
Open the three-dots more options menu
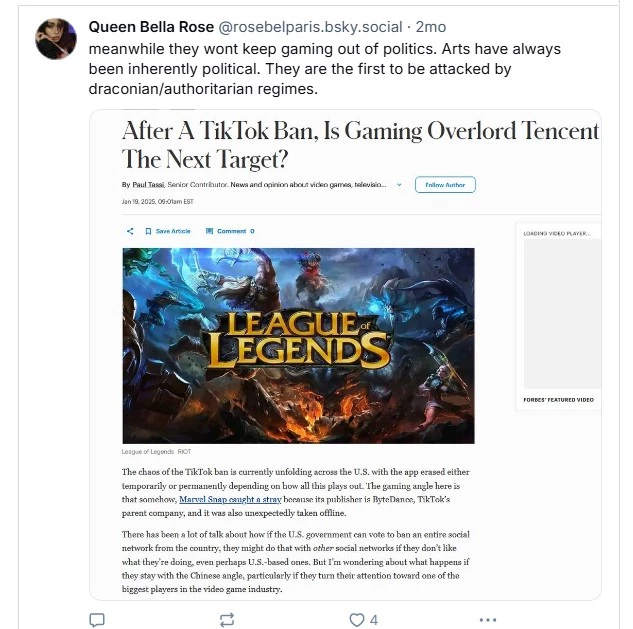pyautogui.click(x=488, y=620)
